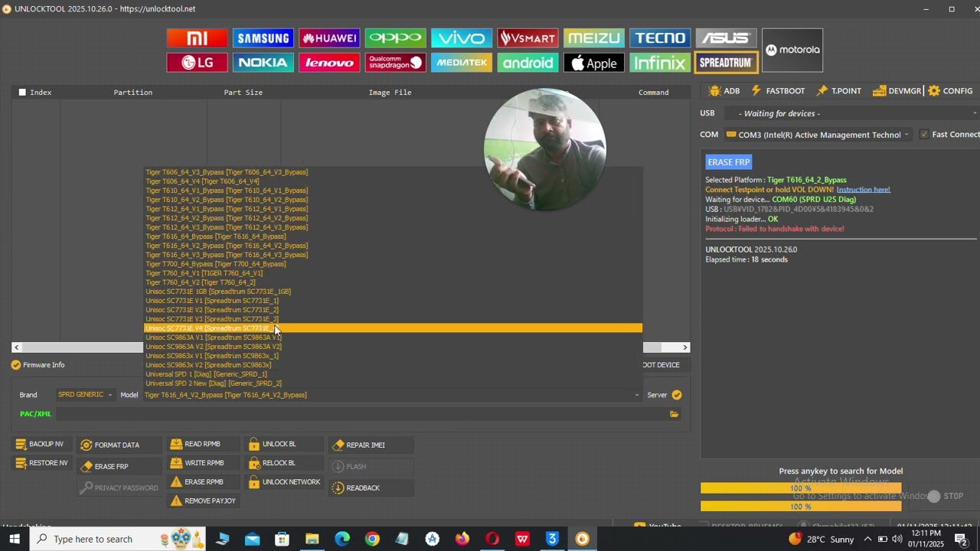980x551 pixels.
Task: Open Microsoft Edge from the taskbar
Action: 342,539
